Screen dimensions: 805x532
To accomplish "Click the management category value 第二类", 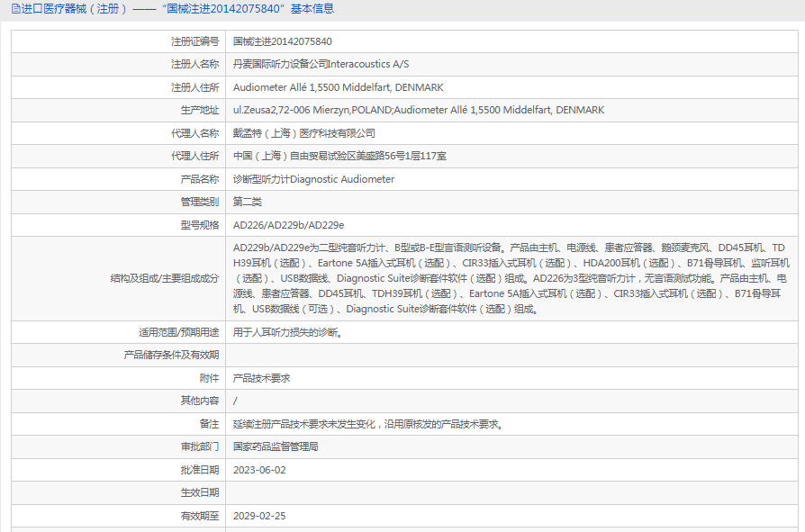I will coord(248,202).
